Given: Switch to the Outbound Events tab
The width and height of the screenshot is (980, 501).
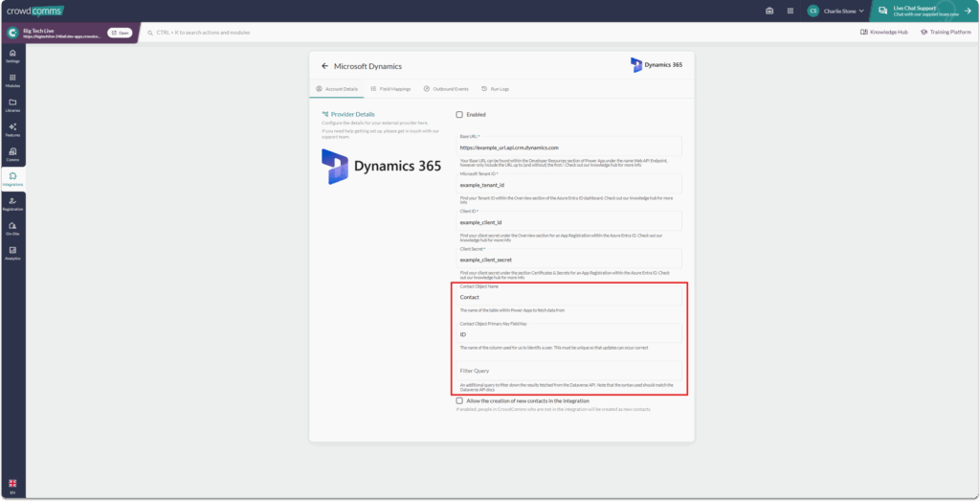Looking at the screenshot, I should pos(445,88).
